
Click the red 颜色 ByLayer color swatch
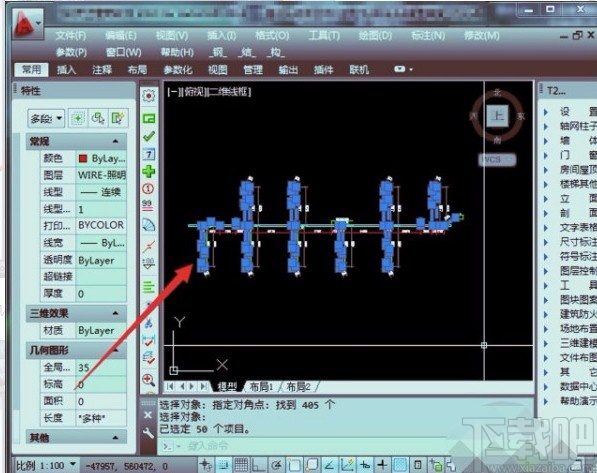83,158
